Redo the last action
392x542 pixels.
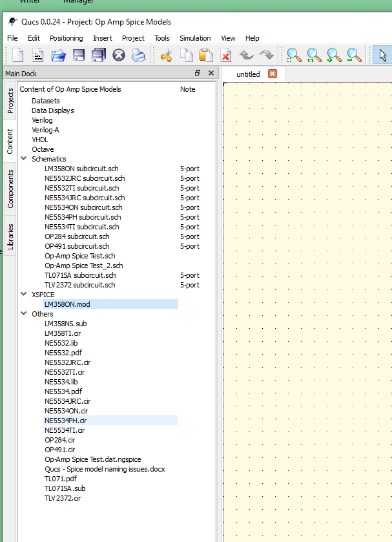point(267,56)
